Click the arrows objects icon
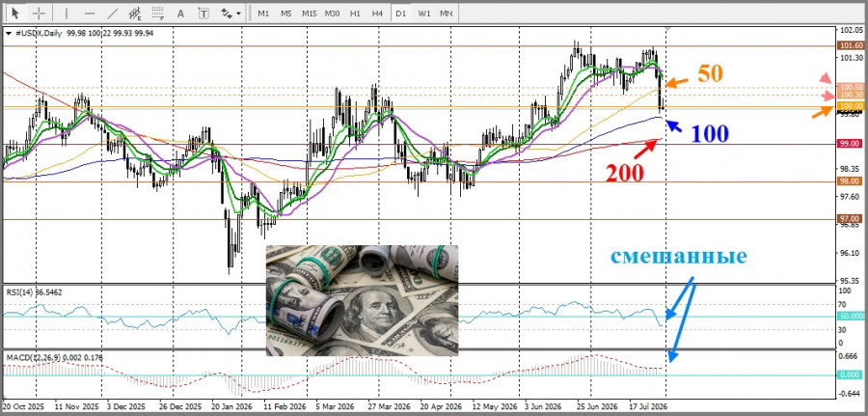This screenshot has width=868, height=416. [x=227, y=14]
